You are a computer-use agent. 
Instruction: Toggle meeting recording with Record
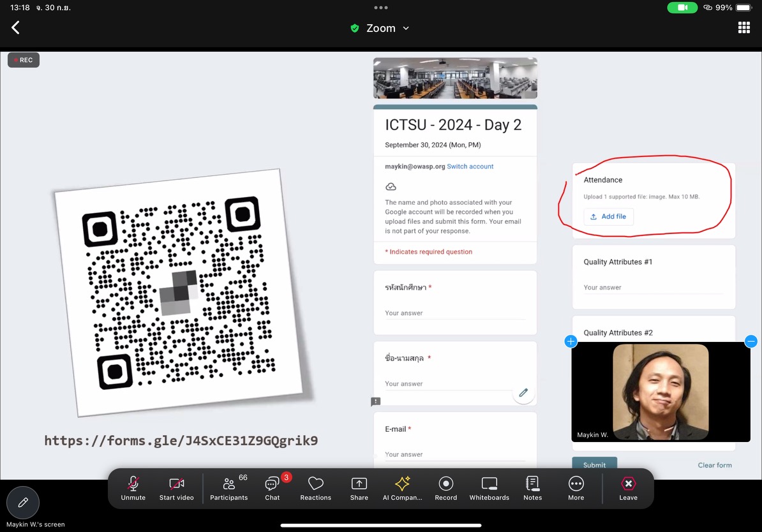(x=445, y=489)
